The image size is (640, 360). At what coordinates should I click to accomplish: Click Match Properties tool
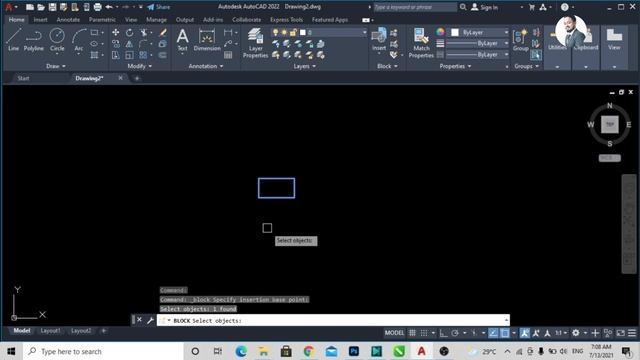[421, 43]
